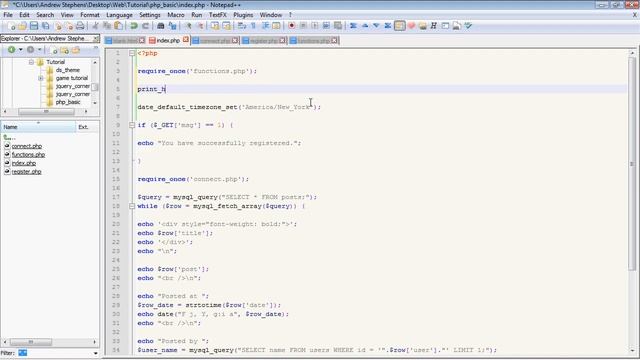Click the Name column header
The height and width of the screenshot is (360, 640).
click(x=38, y=127)
